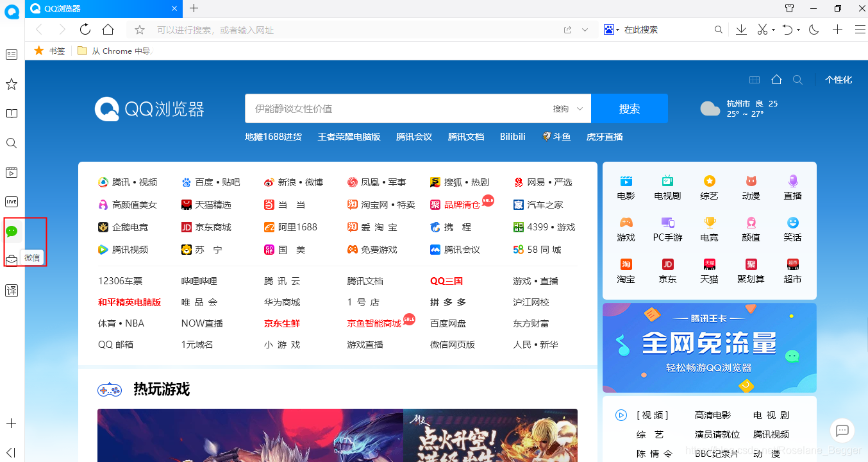This screenshot has width=868, height=462.
Task: Open the 汽车之家 site link
Action: pos(538,205)
